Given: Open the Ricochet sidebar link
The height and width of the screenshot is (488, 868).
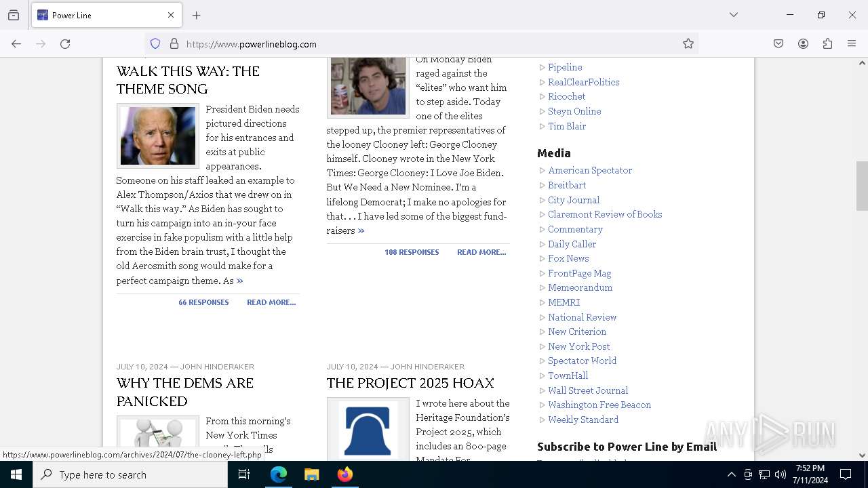Looking at the screenshot, I should click(567, 96).
